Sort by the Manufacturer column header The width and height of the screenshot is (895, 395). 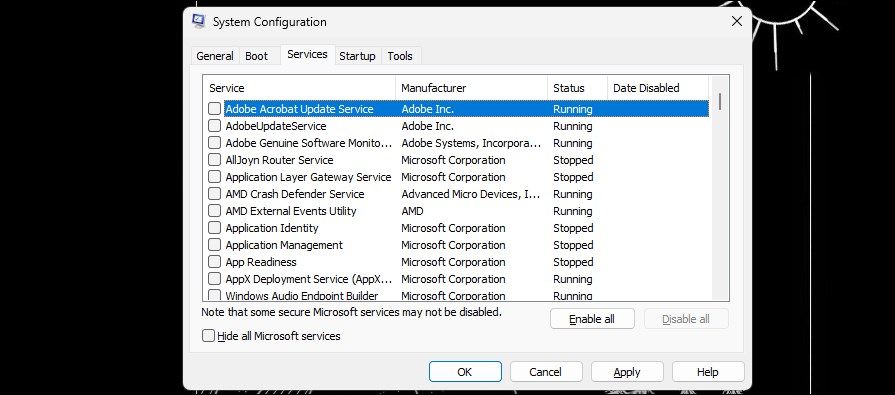click(x=471, y=88)
